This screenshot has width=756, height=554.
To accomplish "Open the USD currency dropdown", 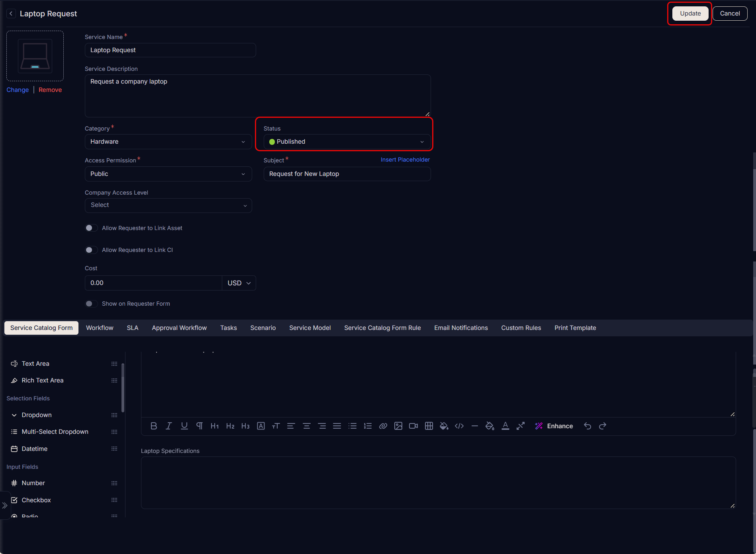I will 239,283.
